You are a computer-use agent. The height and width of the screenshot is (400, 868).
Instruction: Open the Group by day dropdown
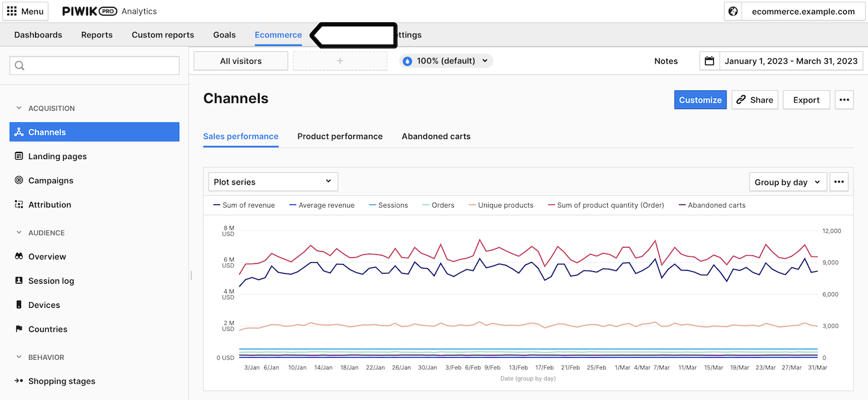pos(788,182)
